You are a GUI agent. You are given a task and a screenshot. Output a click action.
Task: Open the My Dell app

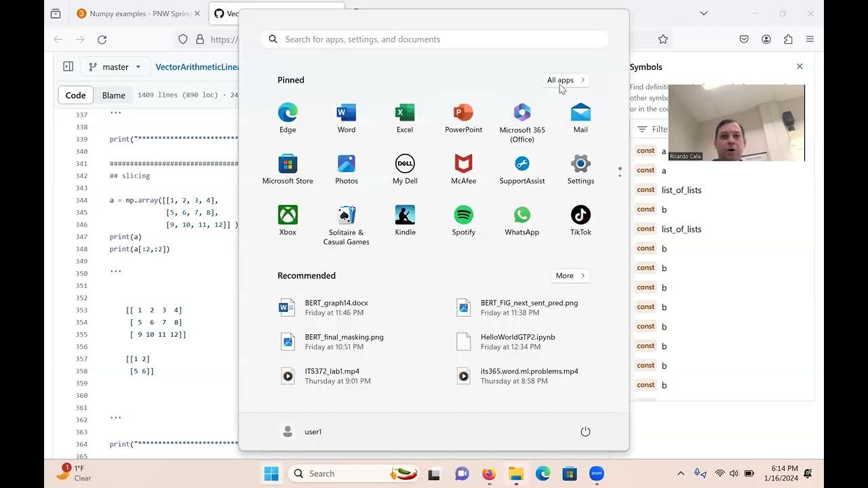pos(405,169)
